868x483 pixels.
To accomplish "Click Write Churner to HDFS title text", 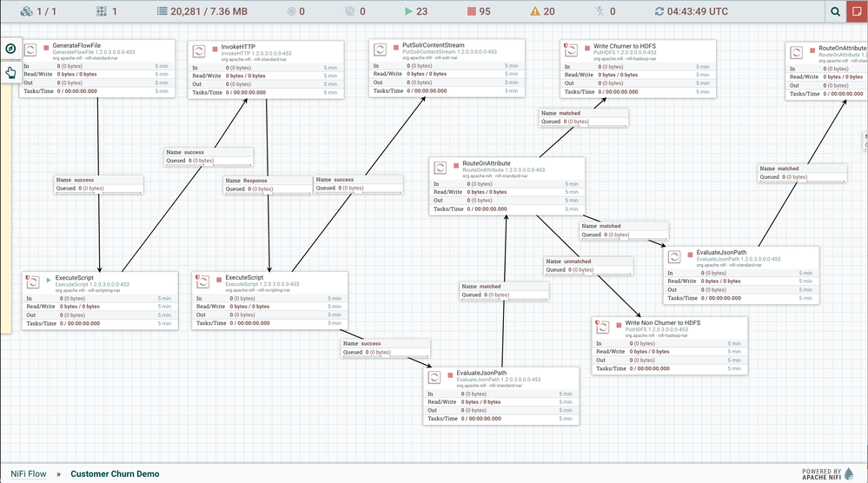I will tap(625, 46).
